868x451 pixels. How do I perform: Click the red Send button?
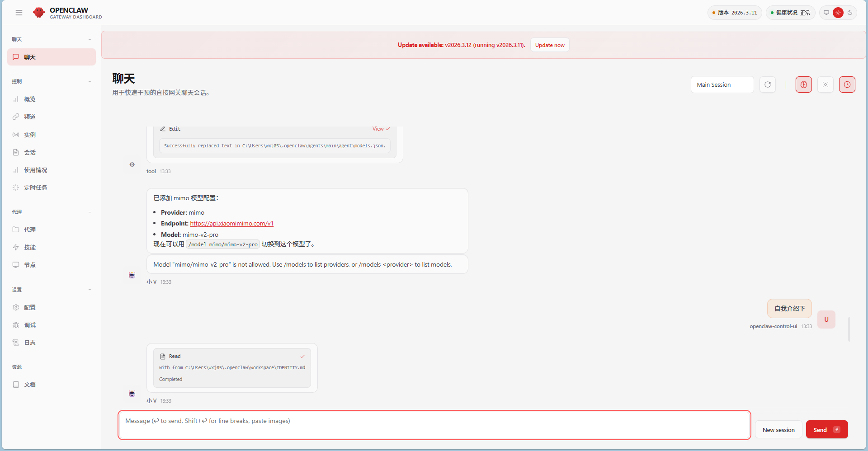pyautogui.click(x=827, y=430)
